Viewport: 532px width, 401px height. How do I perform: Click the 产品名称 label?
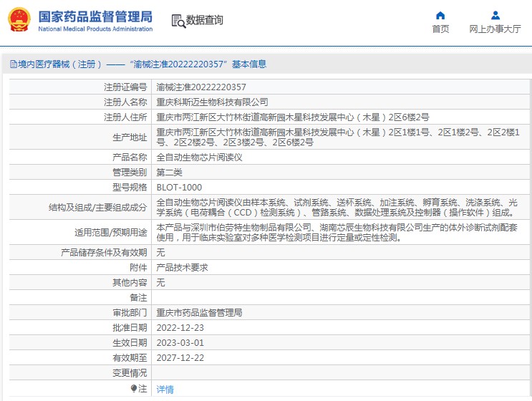pyautogui.click(x=130, y=158)
